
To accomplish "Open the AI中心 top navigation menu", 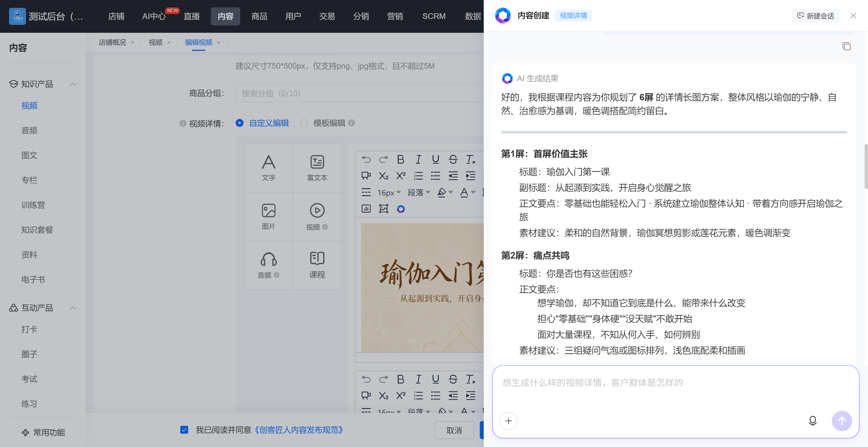I will 154,16.
